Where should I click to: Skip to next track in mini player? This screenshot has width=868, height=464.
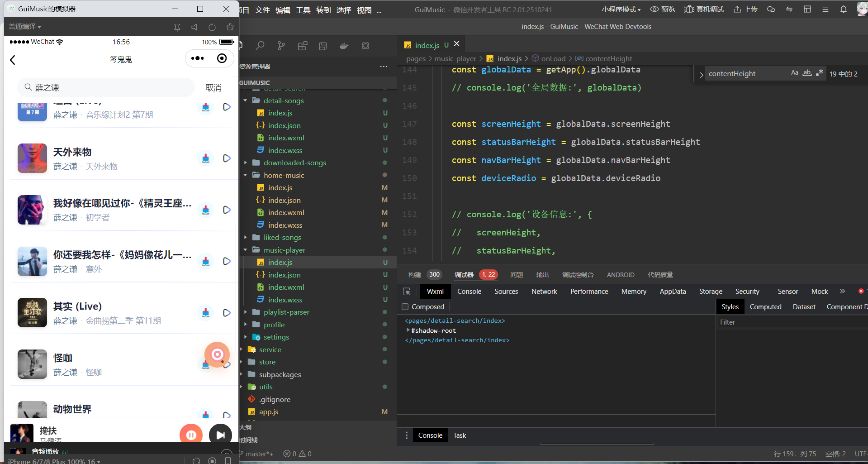(220, 435)
